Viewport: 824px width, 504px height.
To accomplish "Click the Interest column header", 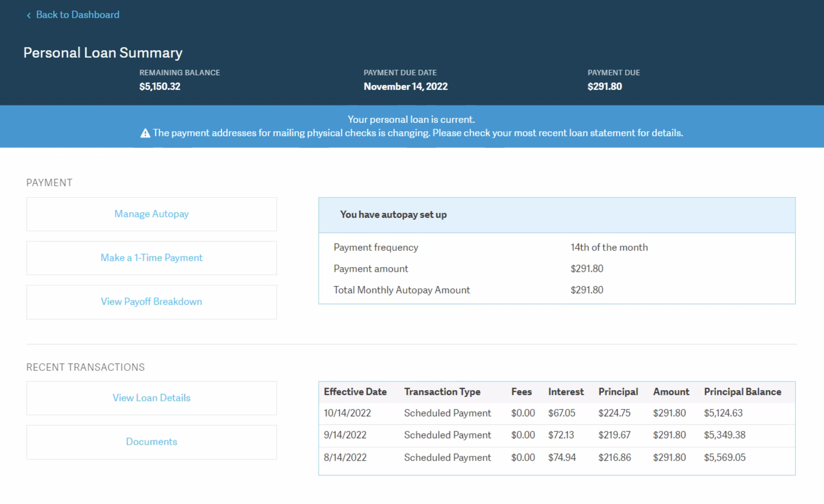I will point(566,392).
